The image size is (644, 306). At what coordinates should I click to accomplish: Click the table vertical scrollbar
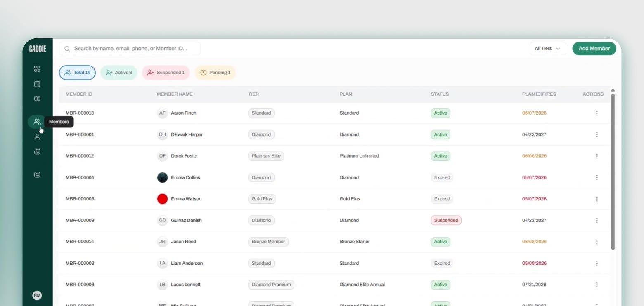(613, 171)
